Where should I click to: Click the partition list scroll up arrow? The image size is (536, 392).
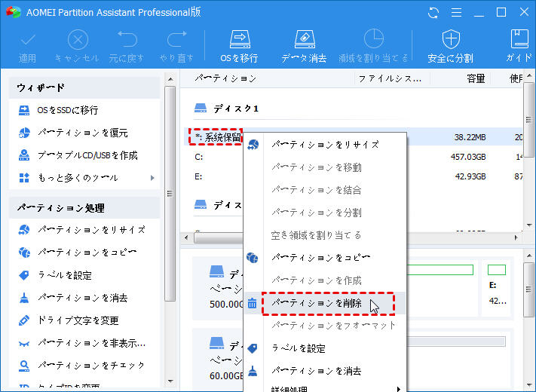click(529, 75)
